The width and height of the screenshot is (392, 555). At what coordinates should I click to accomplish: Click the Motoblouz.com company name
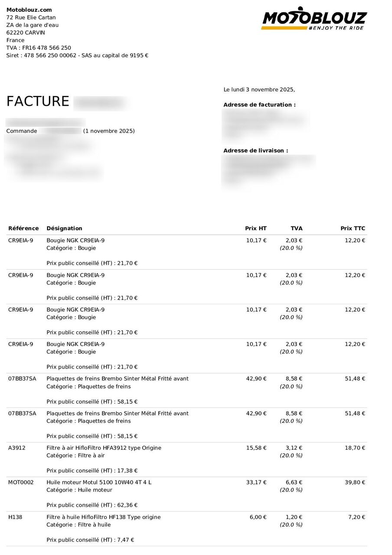pos(29,10)
